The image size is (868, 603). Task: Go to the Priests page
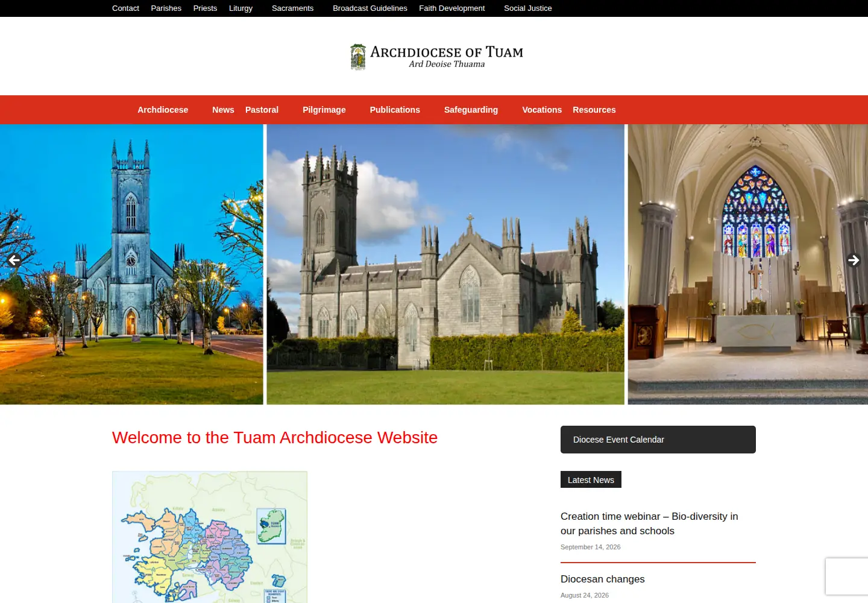205,8
